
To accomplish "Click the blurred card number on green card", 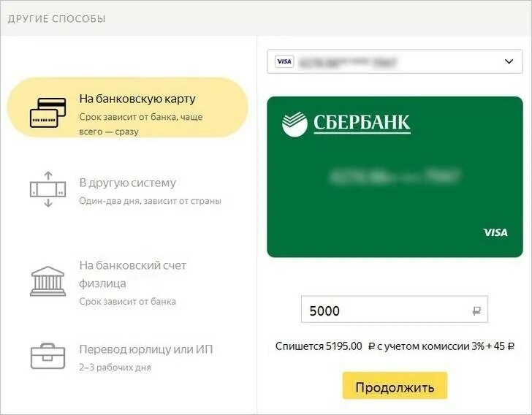I will coord(395,177).
